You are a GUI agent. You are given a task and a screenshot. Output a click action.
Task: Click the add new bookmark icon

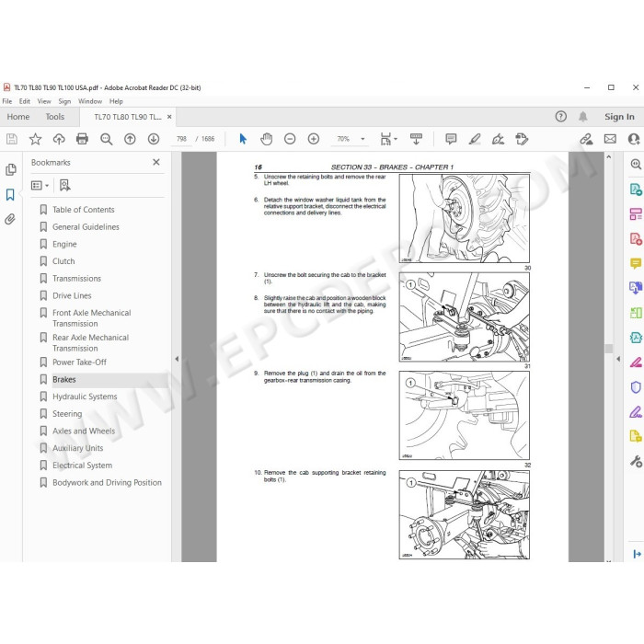point(64,185)
